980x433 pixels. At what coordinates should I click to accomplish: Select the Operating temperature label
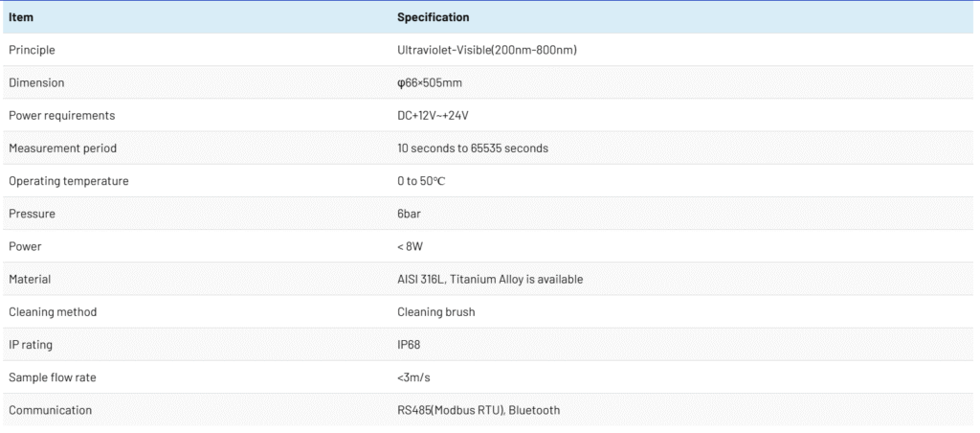pos(69,181)
